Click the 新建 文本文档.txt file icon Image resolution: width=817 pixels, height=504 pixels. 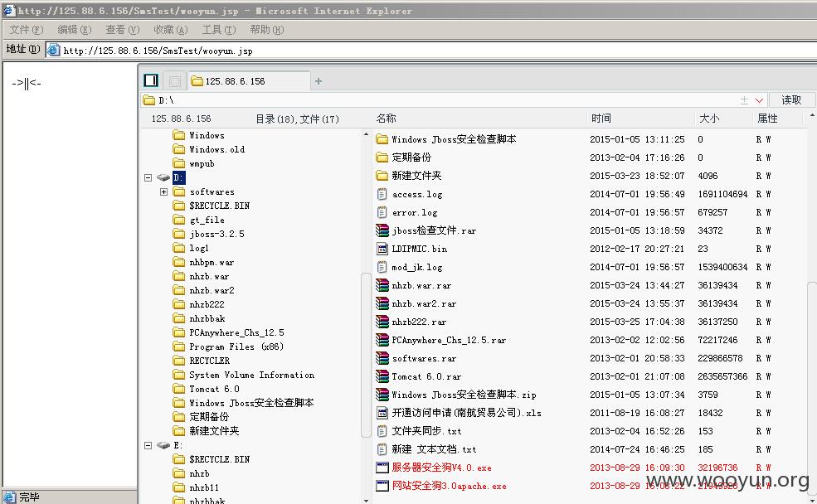click(x=382, y=449)
